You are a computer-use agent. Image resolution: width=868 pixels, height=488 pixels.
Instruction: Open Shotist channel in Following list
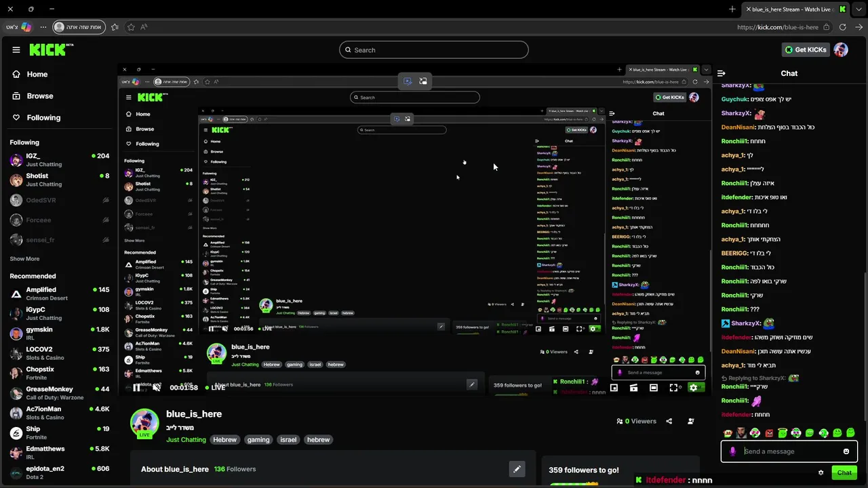click(x=59, y=180)
